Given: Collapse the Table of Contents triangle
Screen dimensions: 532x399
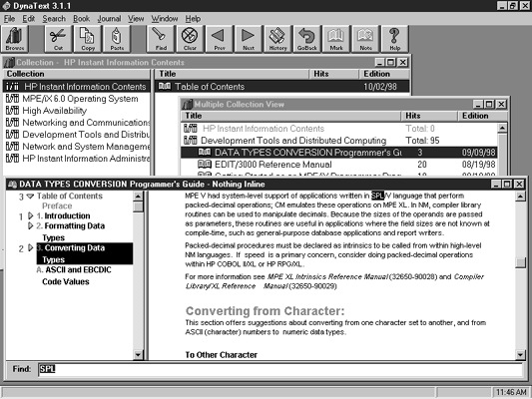Looking at the screenshot, I should pyautogui.click(x=30, y=196).
